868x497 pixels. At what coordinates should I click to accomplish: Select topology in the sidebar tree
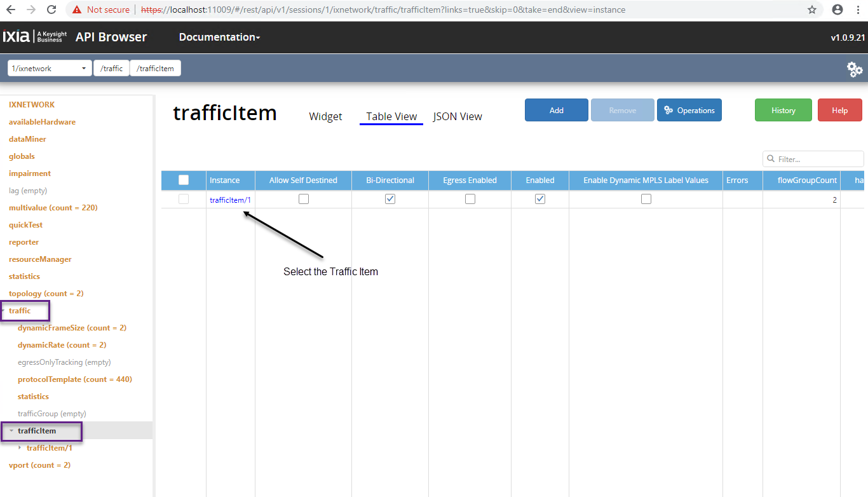point(46,294)
